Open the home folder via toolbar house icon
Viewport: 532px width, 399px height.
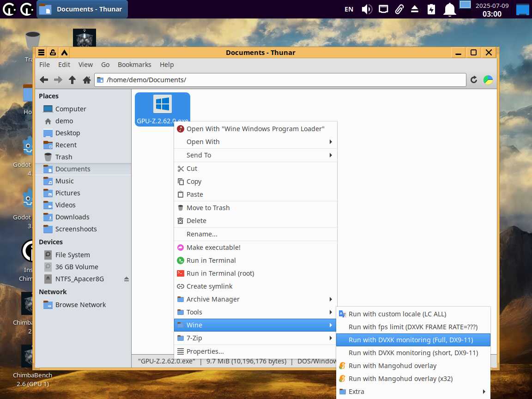pyautogui.click(x=86, y=80)
